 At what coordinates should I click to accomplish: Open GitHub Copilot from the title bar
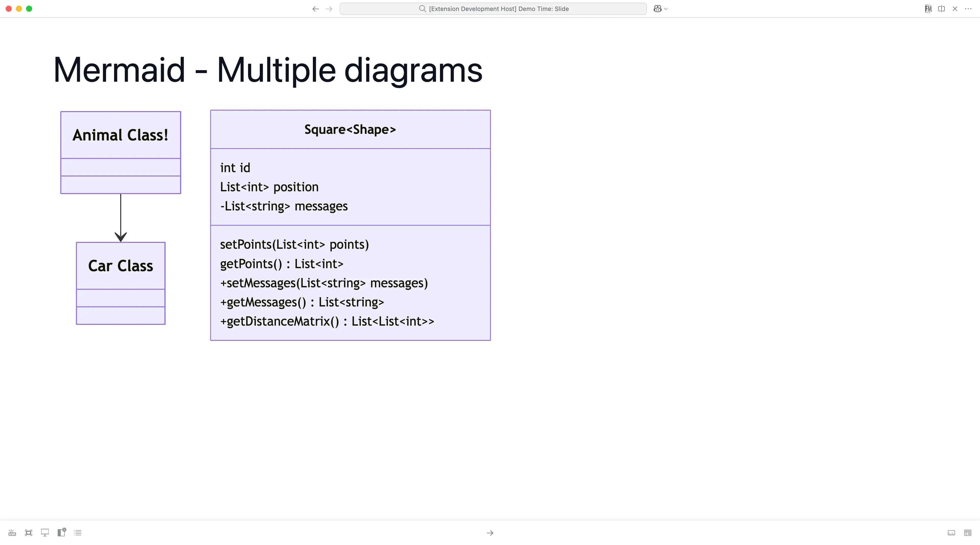pos(658,8)
